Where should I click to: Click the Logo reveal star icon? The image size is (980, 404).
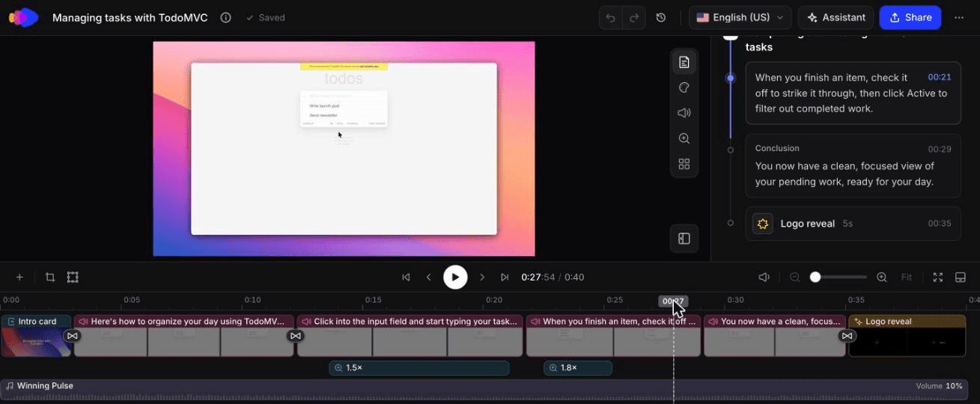[763, 224]
